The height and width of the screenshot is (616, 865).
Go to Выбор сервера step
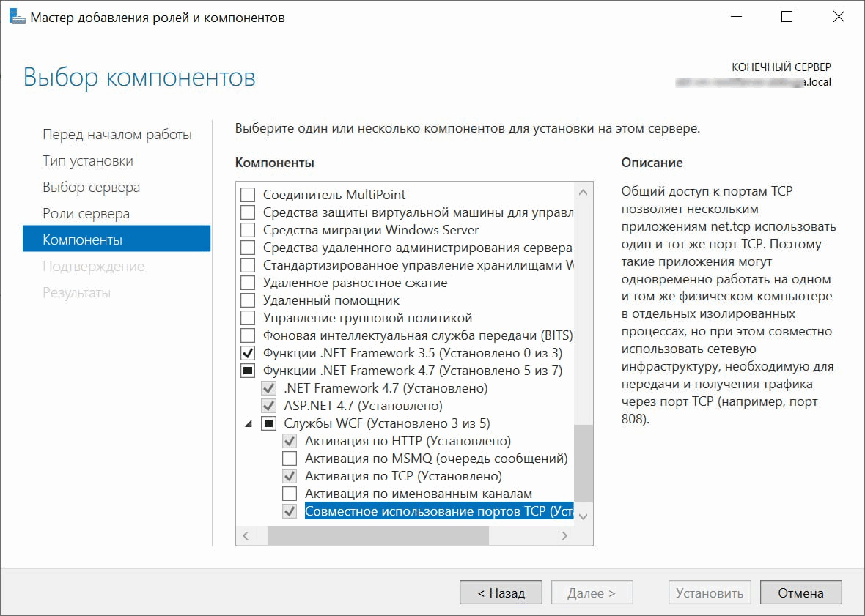pyautogui.click(x=91, y=188)
